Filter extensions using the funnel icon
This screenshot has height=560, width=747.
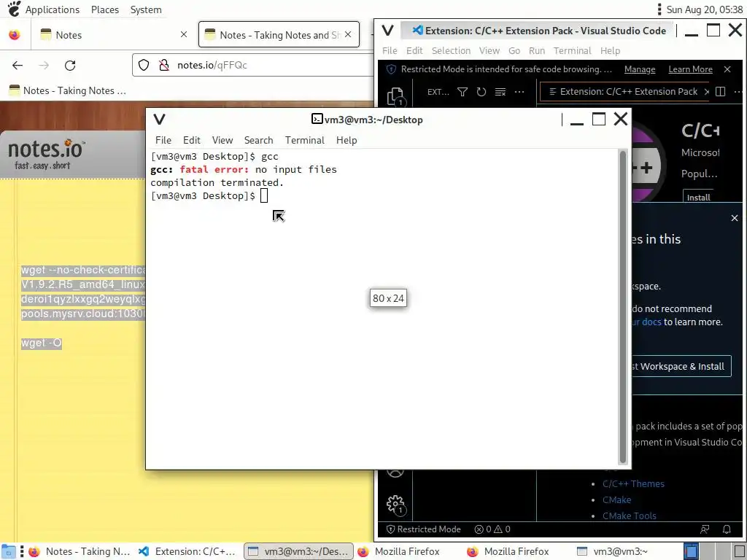pyautogui.click(x=462, y=92)
